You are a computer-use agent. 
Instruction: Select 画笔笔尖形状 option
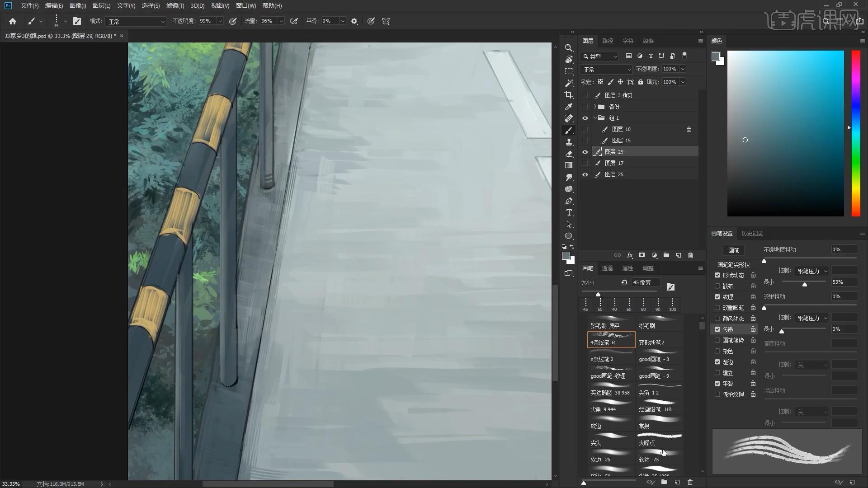click(x=733, y=264)
